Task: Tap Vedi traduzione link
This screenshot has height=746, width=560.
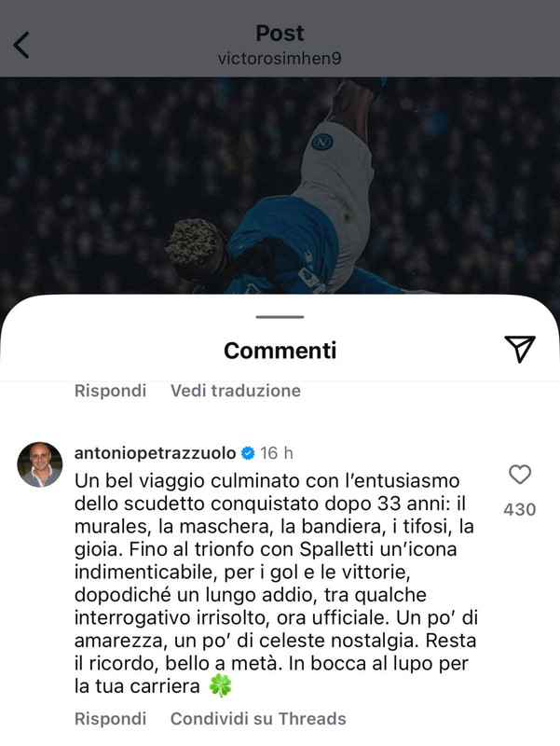Action: pyautogui.click(x=236, y=391)
